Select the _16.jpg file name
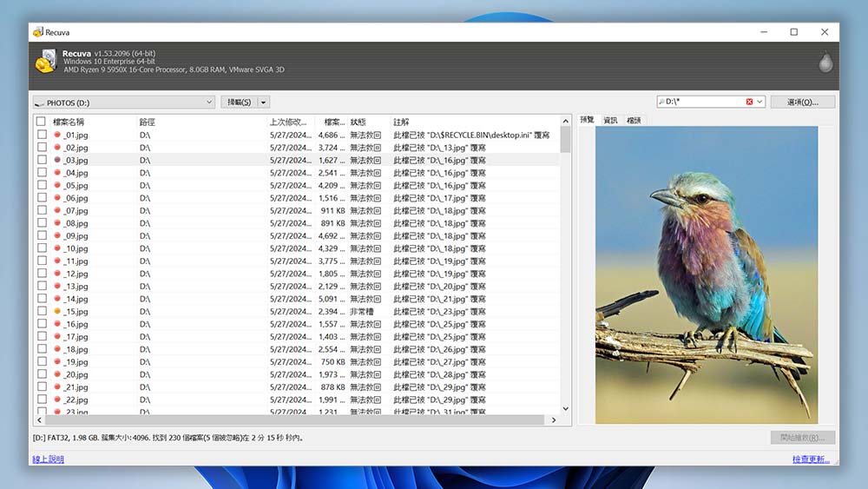Image resolution: width=868 pixels, height=489 pixels. coord(76,324)
